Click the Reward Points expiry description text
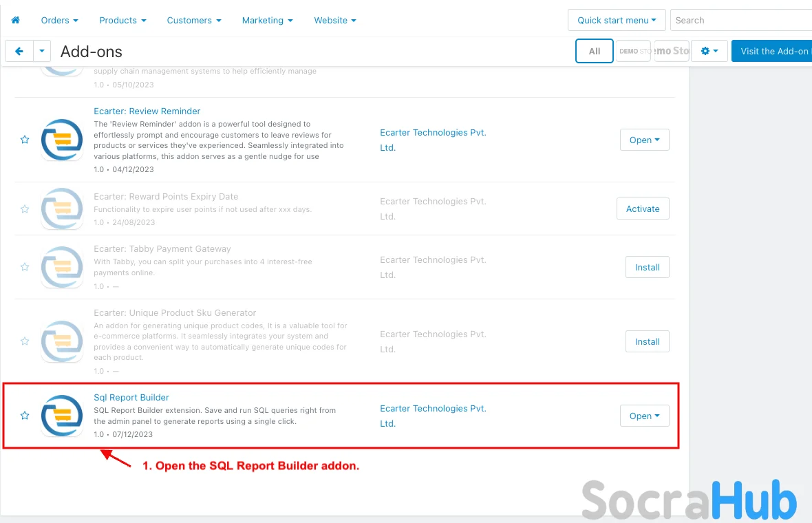The width and height of the screenshot is (812, 523). (202, 209)
